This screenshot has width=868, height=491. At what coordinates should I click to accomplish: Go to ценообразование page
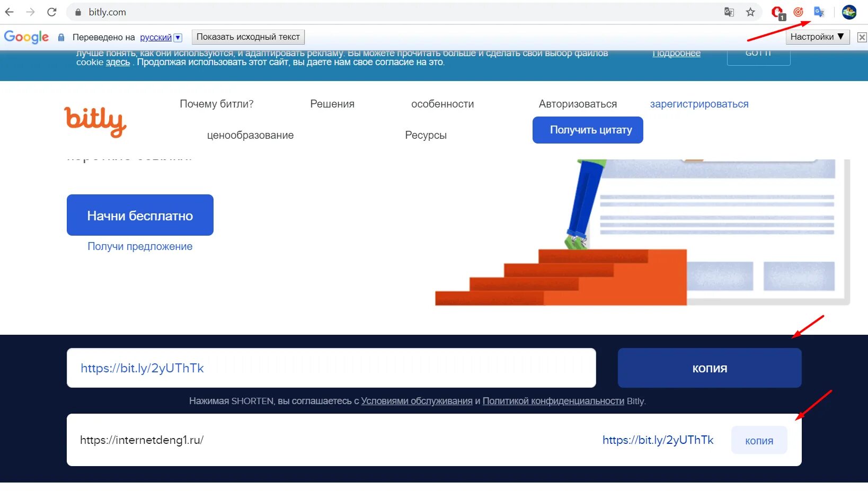[250, 135]
